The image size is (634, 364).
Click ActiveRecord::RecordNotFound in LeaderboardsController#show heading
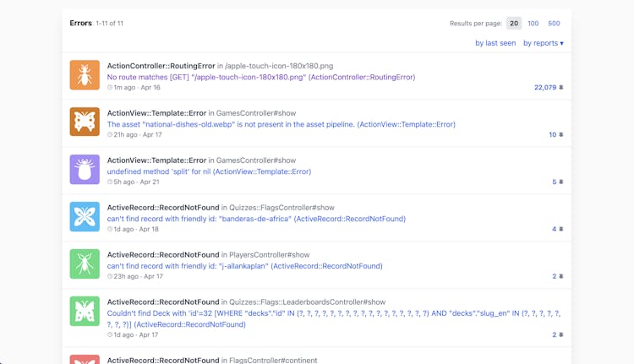pos(246,302)
